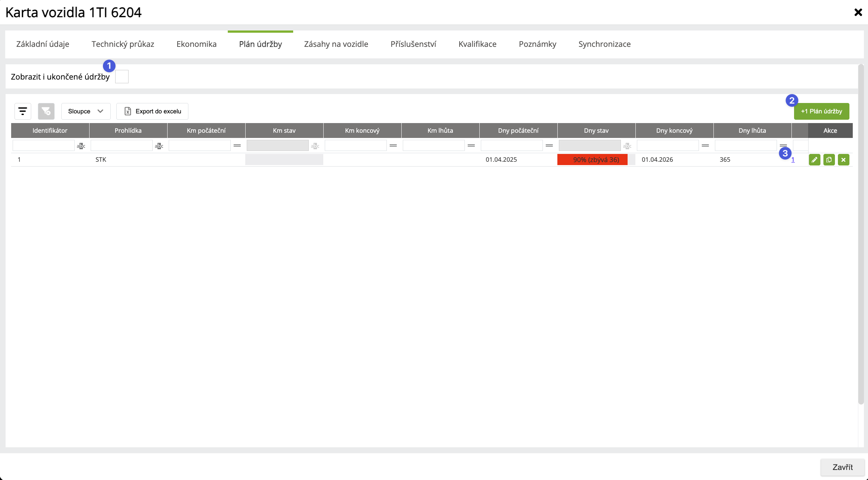868x480 pixels.
Task: Click the green copy icon in STK row
Action: (829, 160)
